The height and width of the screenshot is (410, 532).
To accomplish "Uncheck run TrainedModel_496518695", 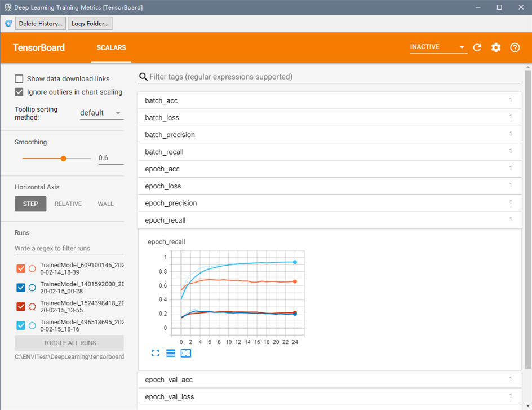I will click(21, 326).
